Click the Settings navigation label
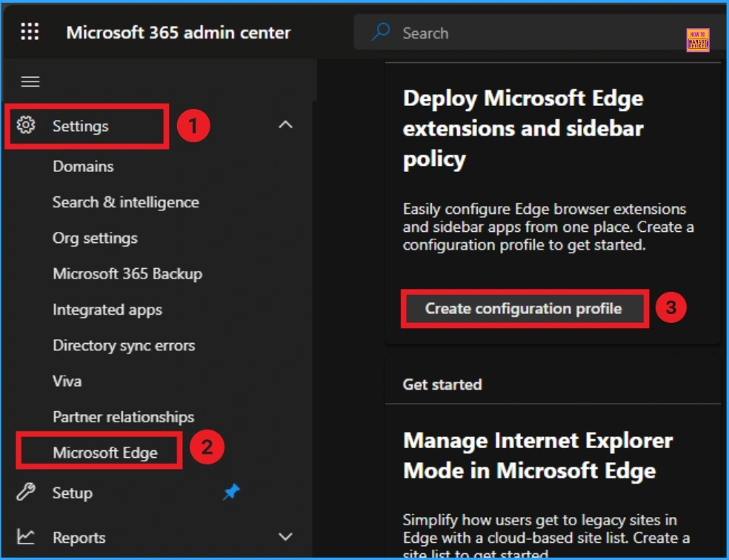Viewport: 729px width, 560px height. click(81, 125)
